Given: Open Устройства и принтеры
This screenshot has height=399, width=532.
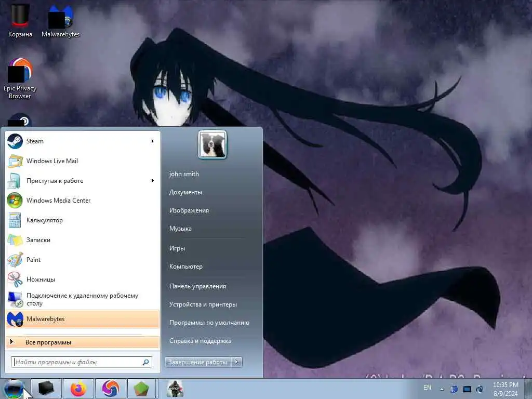Looking at the screenshot, I should pyautogui.click(x=203, y=304).
